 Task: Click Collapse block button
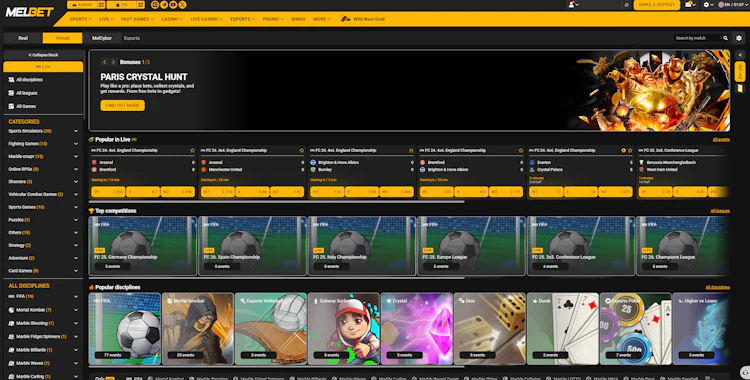point(43,55)
